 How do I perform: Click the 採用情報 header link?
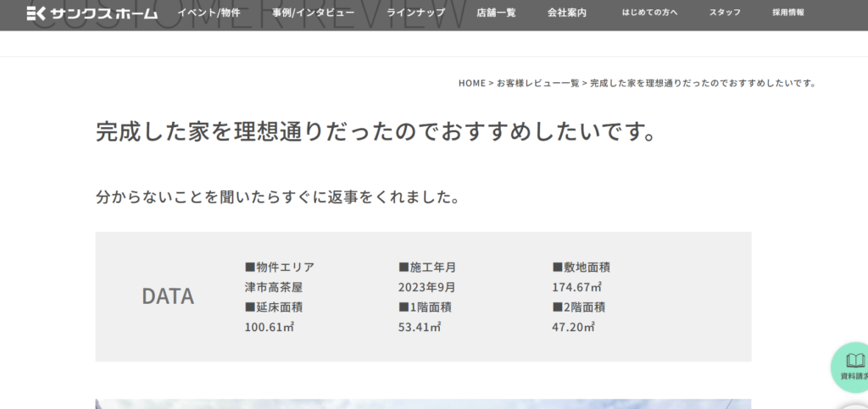pos(788,13)
